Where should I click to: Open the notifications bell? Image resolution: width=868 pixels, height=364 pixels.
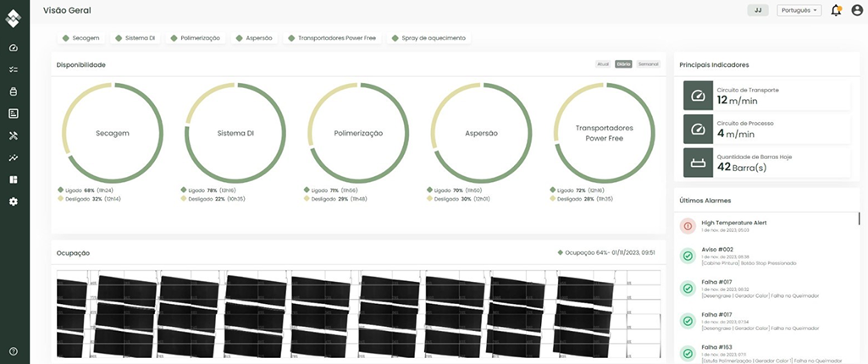tap(836, 10)
